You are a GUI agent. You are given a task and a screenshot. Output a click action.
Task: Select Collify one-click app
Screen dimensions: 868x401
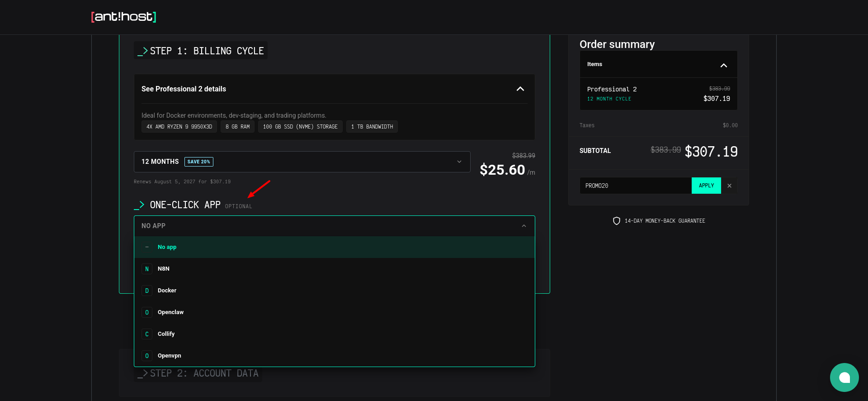[335, 334]
